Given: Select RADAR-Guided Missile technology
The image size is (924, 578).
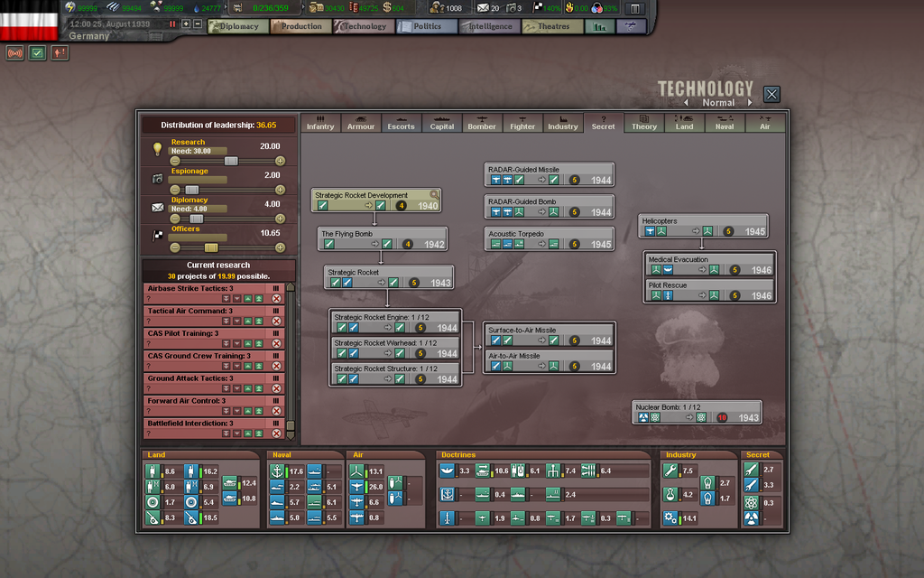Looking at the screenshot, I should pyautogui.click(x=550, y=174).
